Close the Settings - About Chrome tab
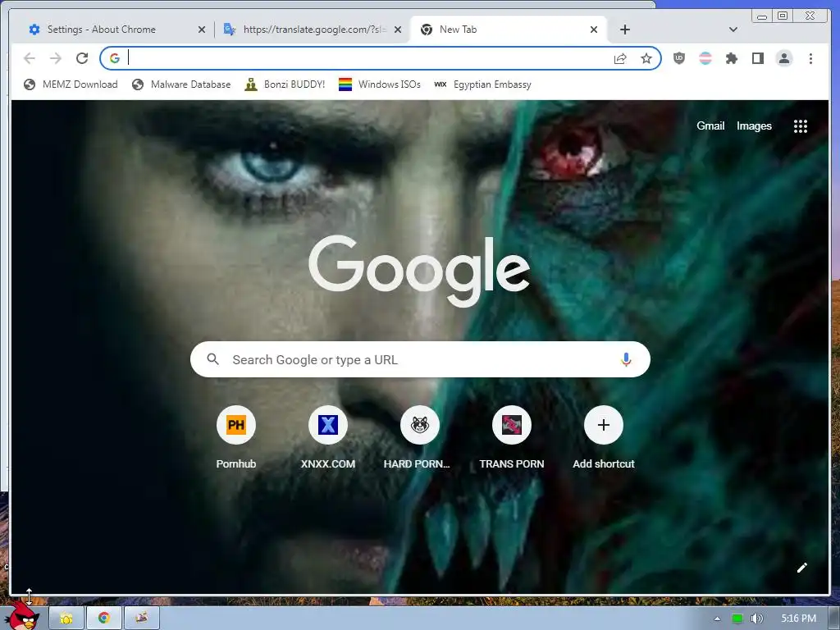 point(202,30)
